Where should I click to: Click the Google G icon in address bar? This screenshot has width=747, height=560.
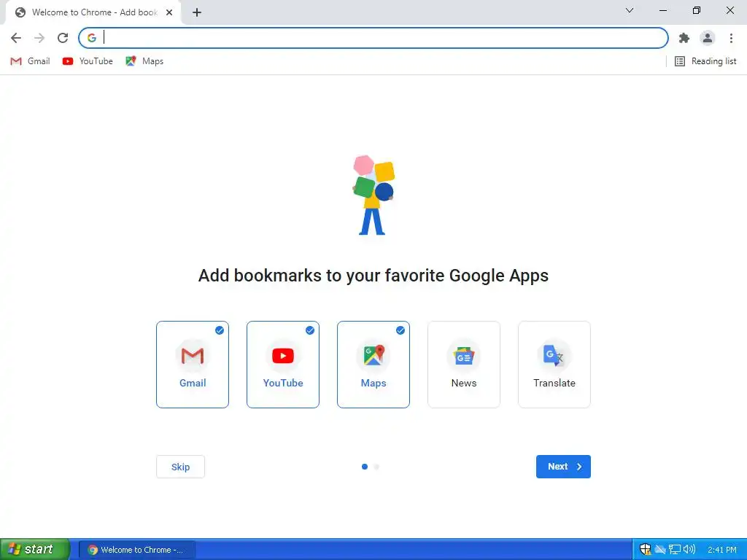(92, 38)
